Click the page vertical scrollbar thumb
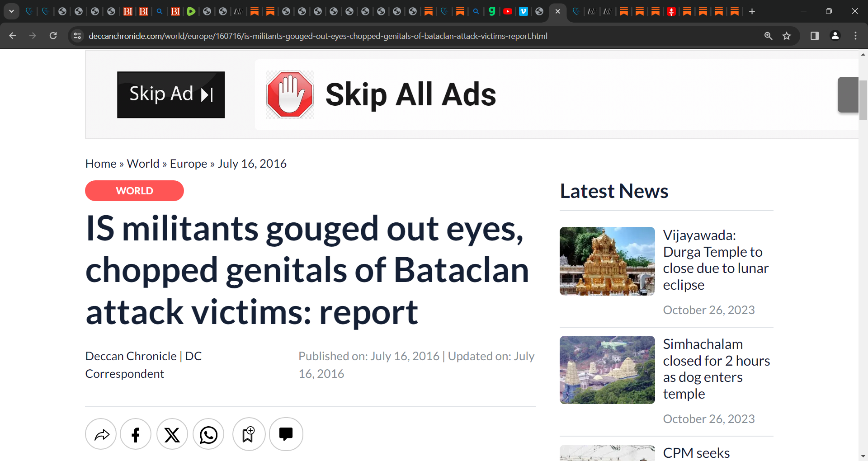Viewport: 868px width, 461px height. [863, 99]
